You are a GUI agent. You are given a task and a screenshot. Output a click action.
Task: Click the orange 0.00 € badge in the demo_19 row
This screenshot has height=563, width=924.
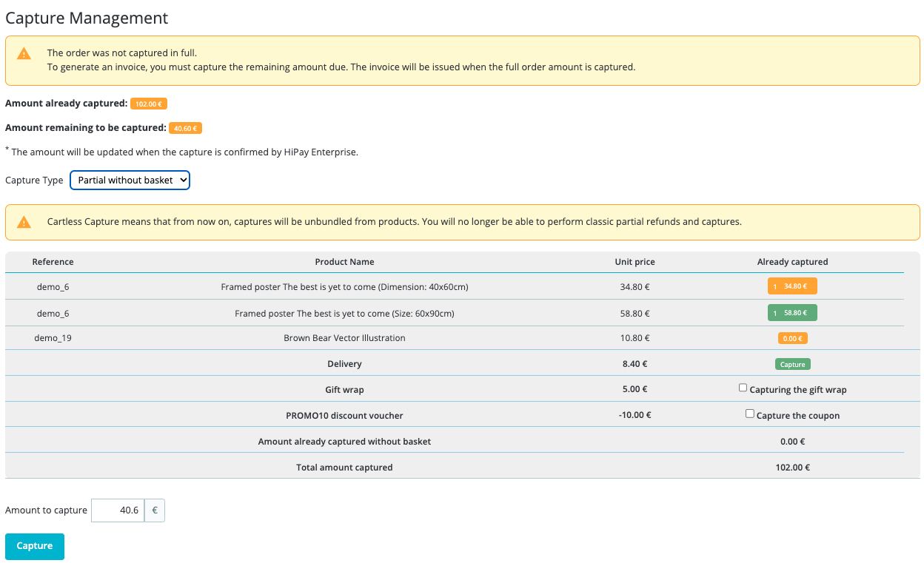792,338
